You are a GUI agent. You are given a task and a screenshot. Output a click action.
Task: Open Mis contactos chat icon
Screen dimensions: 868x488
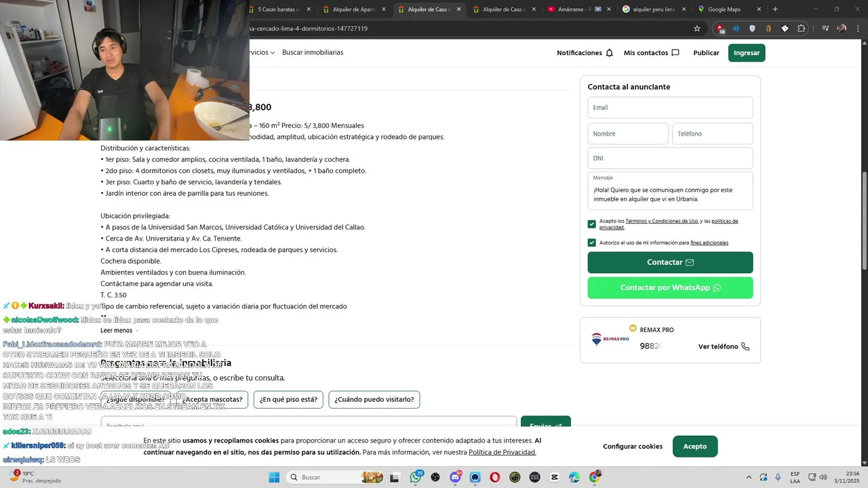click(x=675, y=53)
